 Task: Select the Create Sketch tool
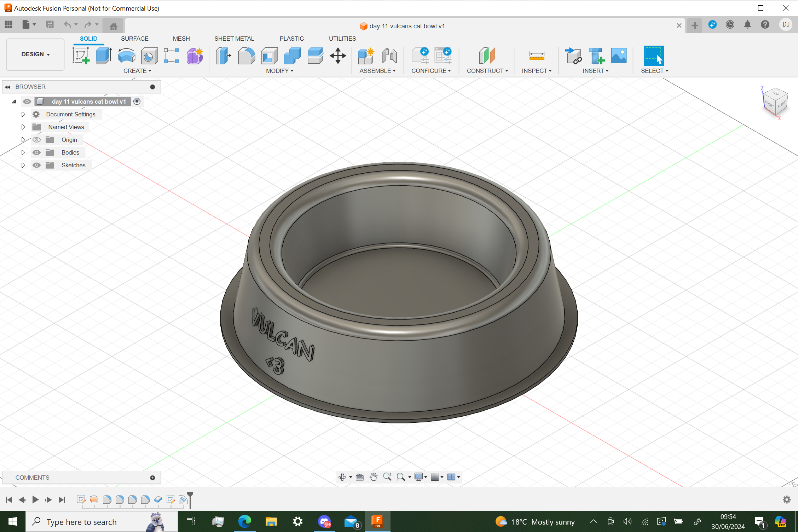tap(81, 56)
